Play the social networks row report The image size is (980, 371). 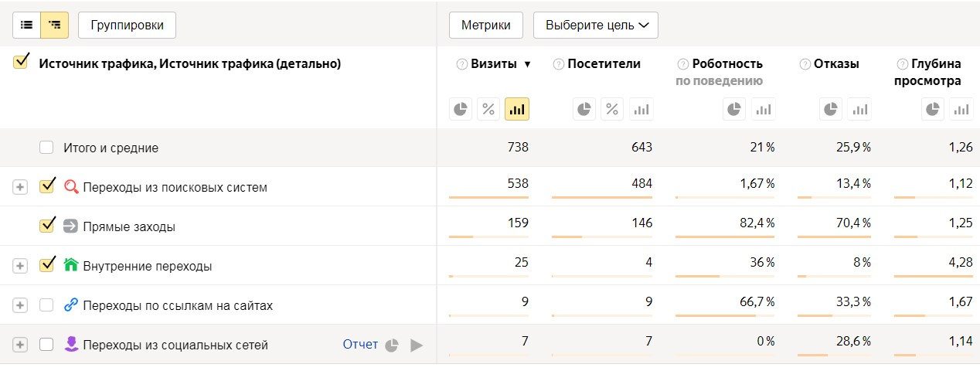[x=417, y=345]
